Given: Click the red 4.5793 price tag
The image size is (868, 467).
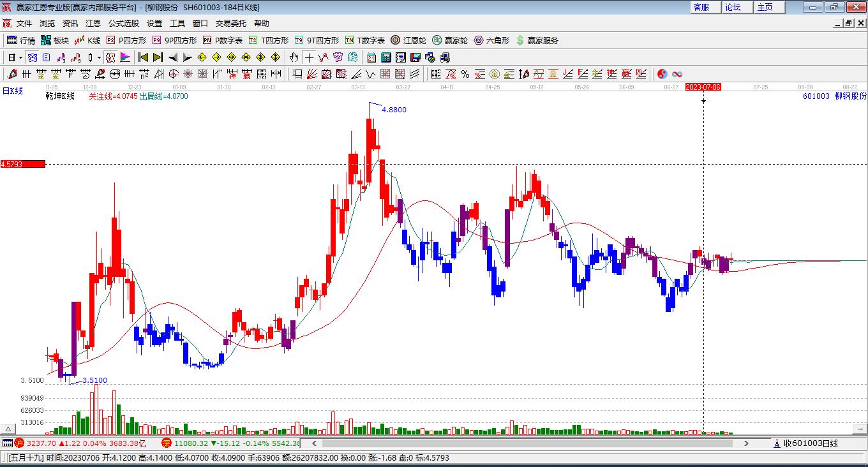Looking at the screenshot, I should [x=23, y=164].
